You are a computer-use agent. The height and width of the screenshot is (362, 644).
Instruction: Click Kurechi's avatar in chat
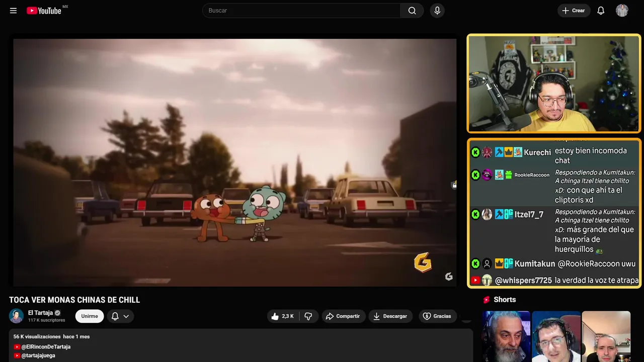tap(487, 152)
